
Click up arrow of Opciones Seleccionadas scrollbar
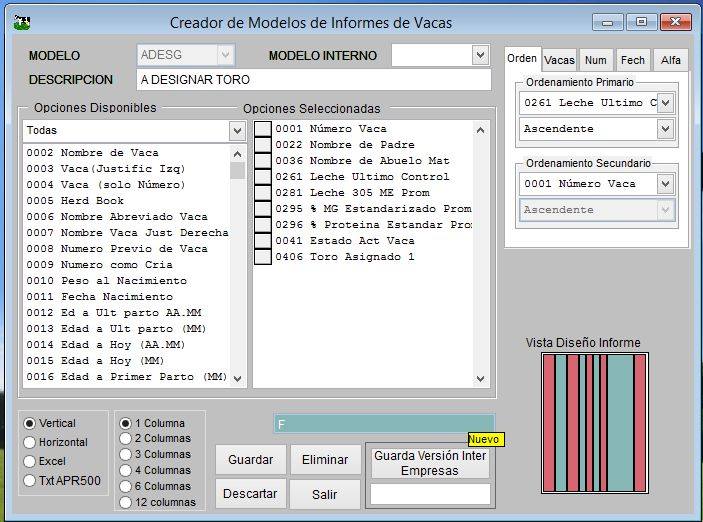(x=481, y=130)
